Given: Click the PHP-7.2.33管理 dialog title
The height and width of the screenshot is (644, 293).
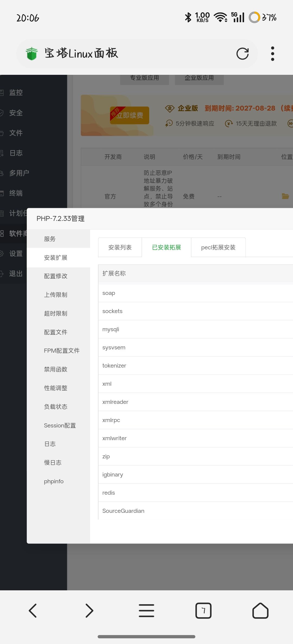Looking at the screenshot, I should pyautogui.click(x=60, y=218).
